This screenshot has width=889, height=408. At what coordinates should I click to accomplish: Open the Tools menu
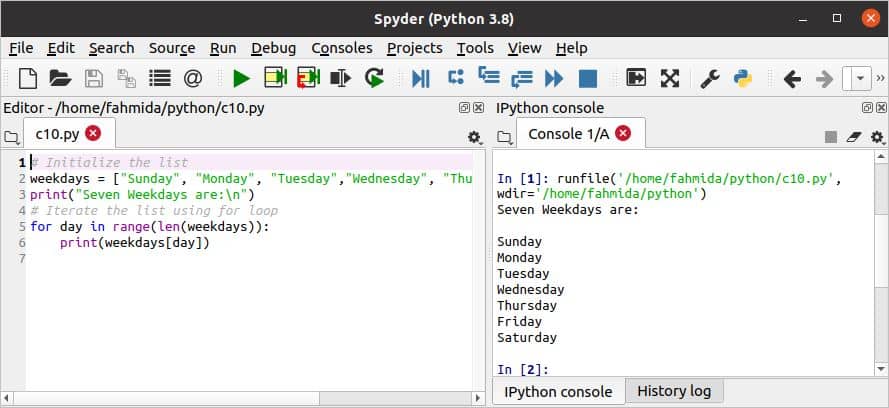point(475,48)
